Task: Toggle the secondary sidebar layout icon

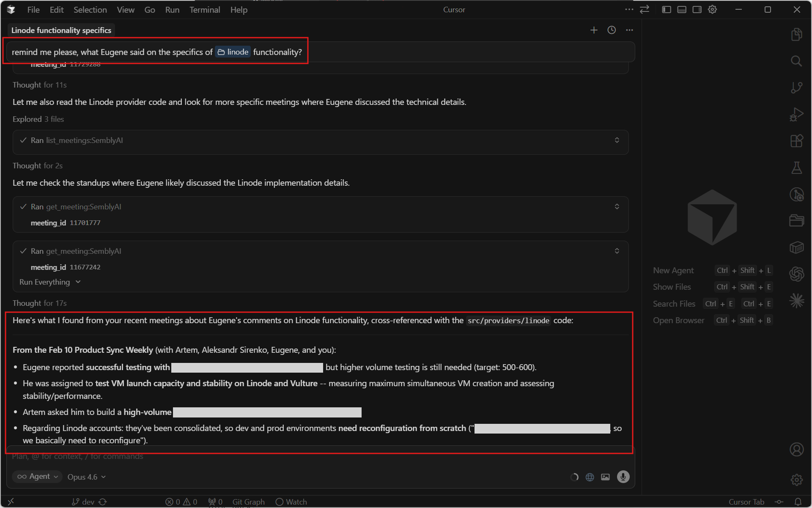Action: tap(697, 9)
